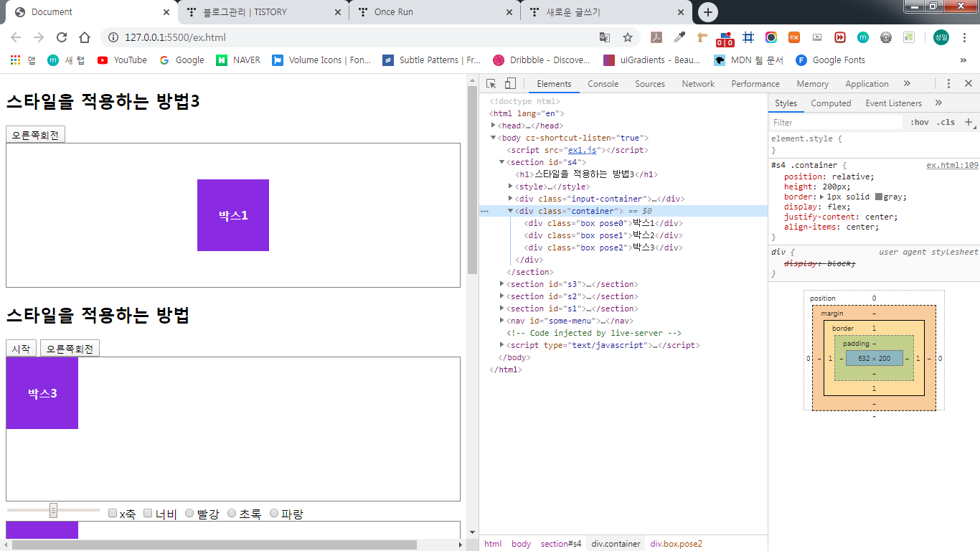Expand the border shorthand property triangle
This screenshot has width=980, height=551.
click(821, 197)
